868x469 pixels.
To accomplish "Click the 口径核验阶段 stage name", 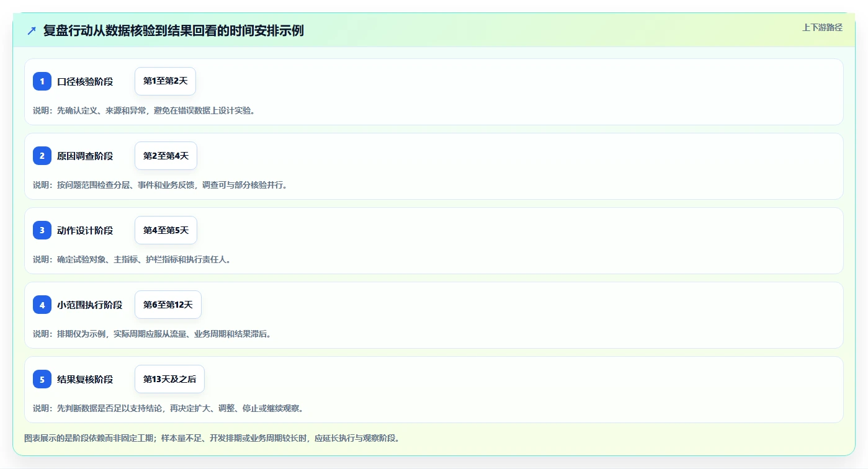I will 85,82.
